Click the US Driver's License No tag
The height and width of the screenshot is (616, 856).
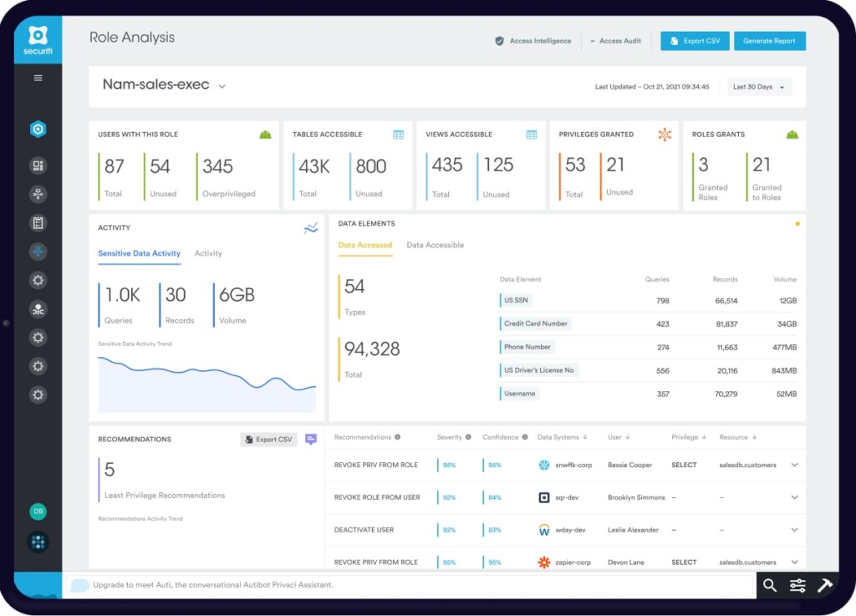tap(539, 370)
